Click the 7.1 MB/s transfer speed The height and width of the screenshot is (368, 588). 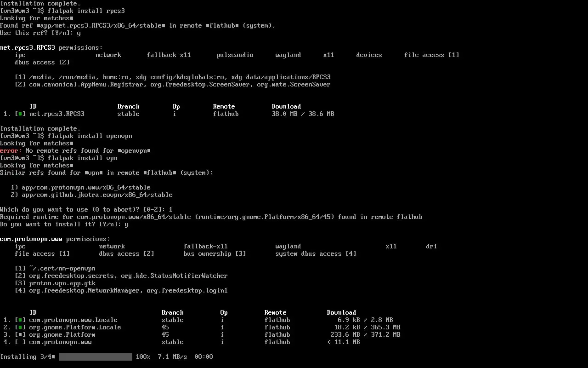click(x=173, y=357)
